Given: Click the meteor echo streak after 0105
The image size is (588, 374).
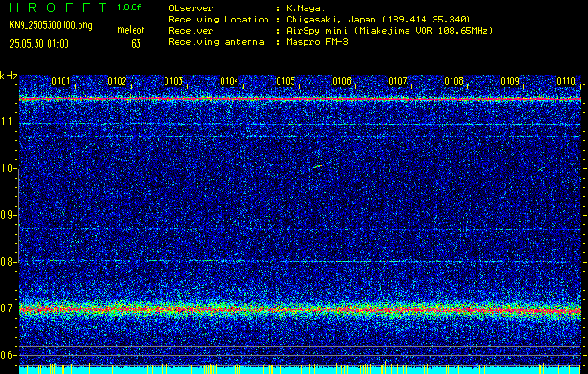Looking at the screenshot, I should tap(320, 165).
